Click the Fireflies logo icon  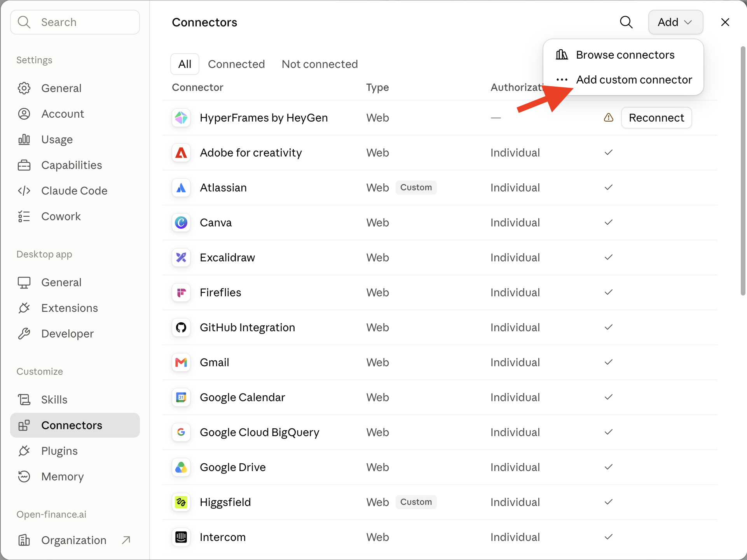click(181, 292)
